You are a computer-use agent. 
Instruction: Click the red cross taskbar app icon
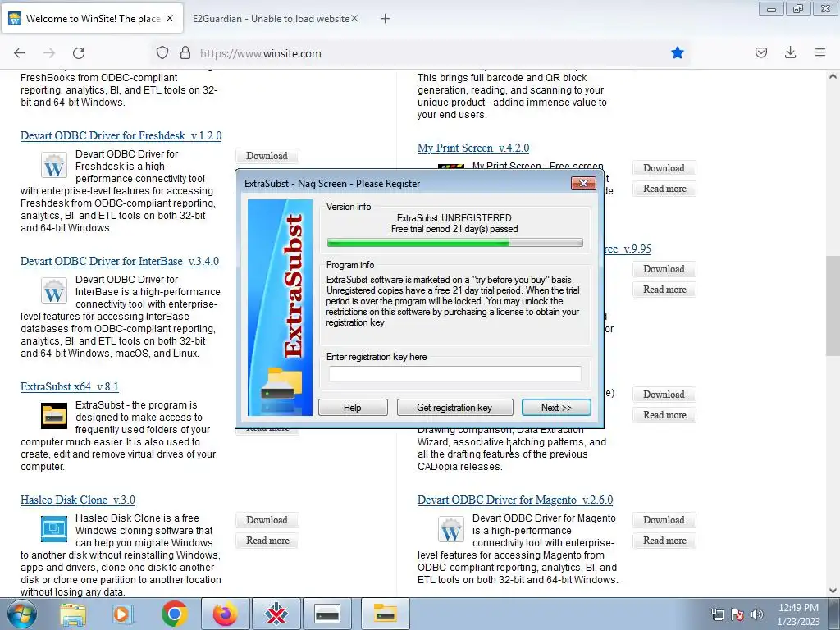pos(276,614)
